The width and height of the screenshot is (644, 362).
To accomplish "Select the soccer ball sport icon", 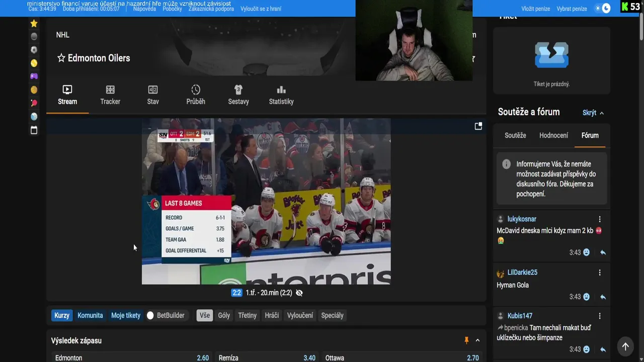I will (x=34, y=50).
